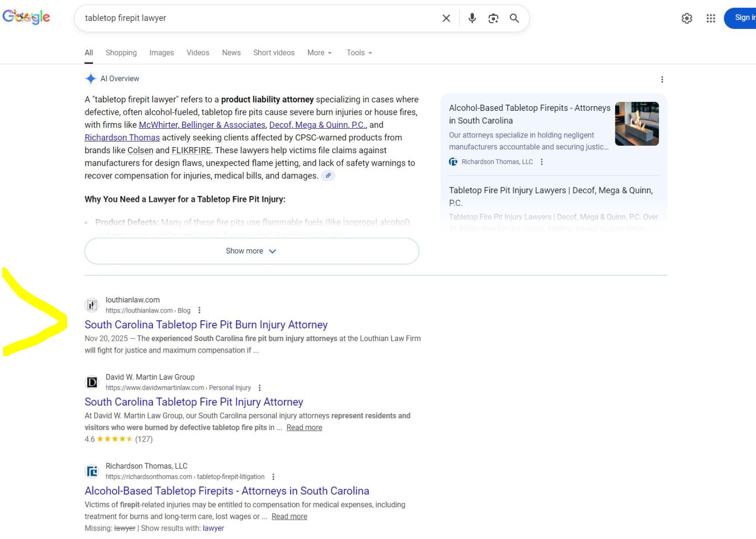Open the Tools dropdown
The width and height of the screenshot is (756, 539).
point(359,53)
